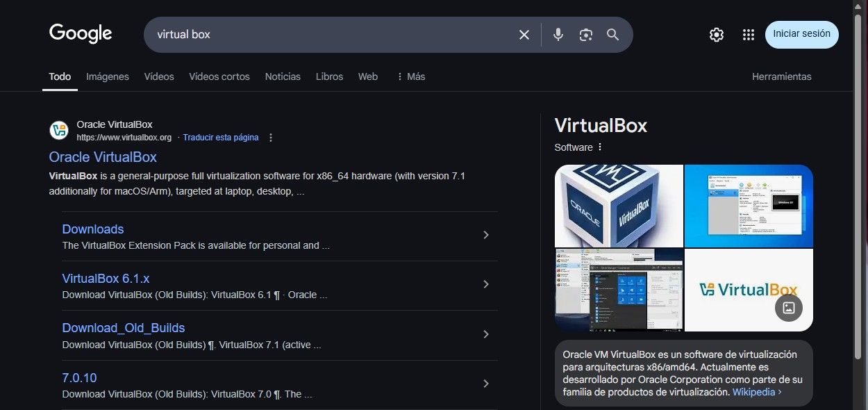Screen dimensions: 868x410
Task: Switch to the Noticias tab
Action: (283, 76)
